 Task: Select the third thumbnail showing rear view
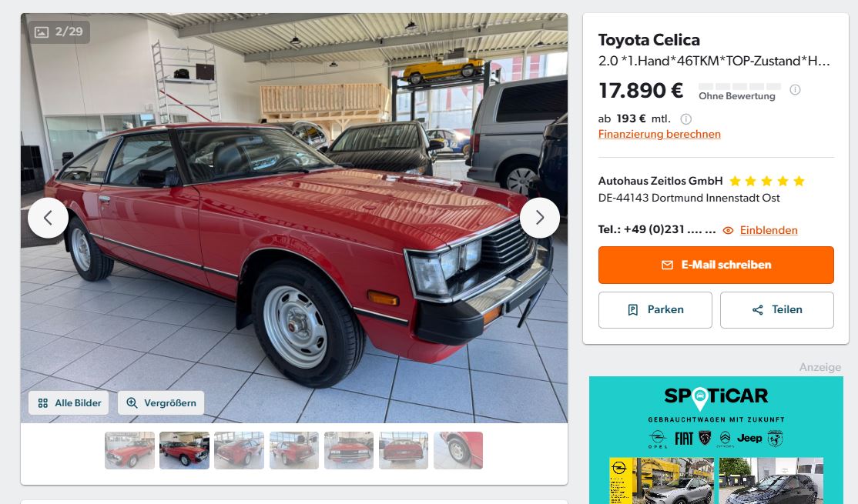click(239, 450)
